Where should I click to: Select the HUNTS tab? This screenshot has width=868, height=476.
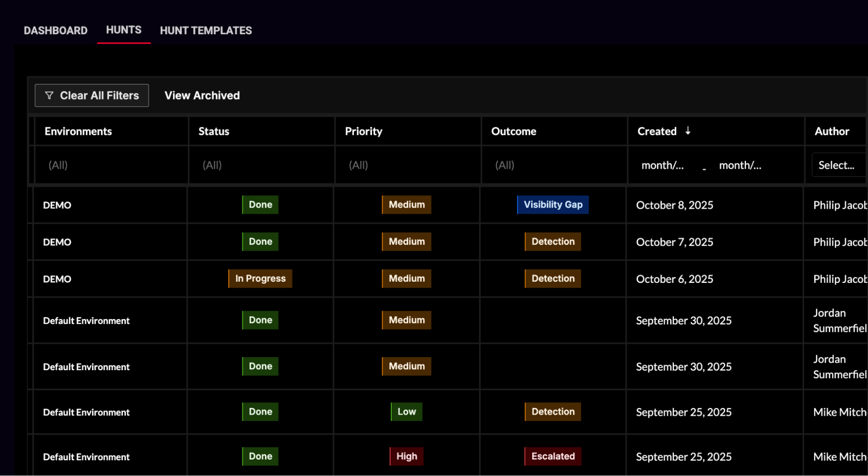coord(124,30)
